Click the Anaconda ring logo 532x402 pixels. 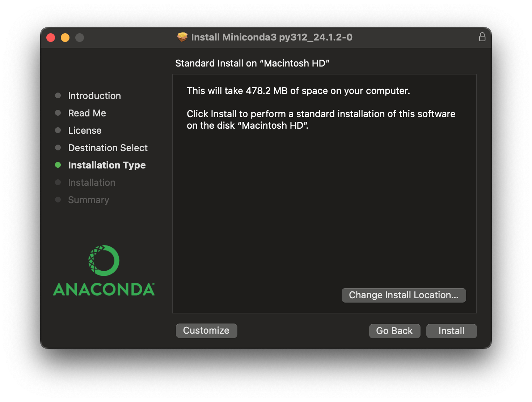(104, 260)
